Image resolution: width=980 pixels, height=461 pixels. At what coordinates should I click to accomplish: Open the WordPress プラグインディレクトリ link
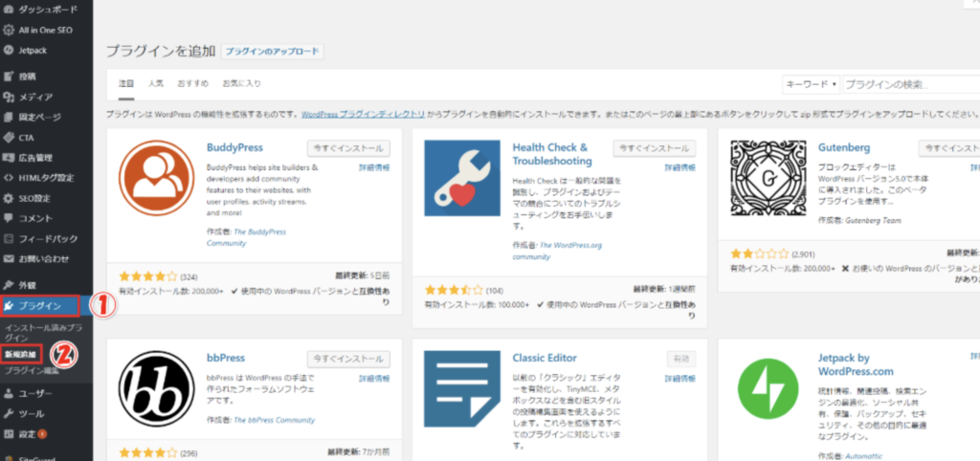coord(364,115)
